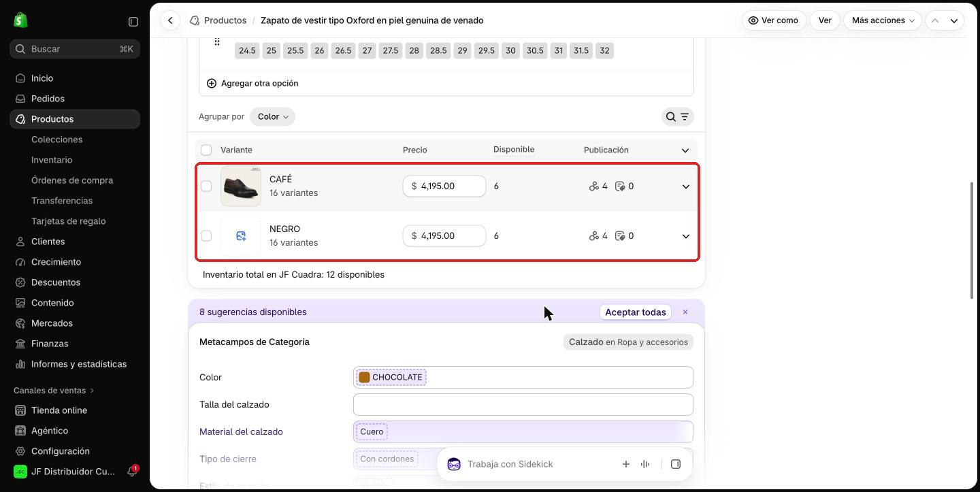Open the Más acciones dropdown
This screenshot has height=492, width=980.
click(883, 20)
